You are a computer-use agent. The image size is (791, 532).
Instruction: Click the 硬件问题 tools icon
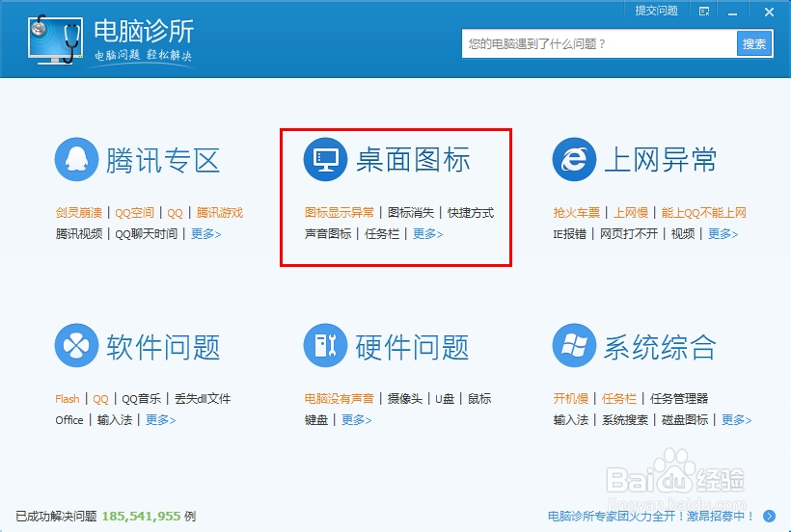325,345
